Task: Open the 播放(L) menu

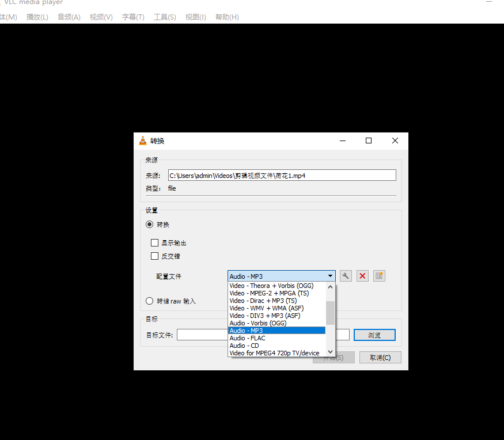Action: tap(37, 17)
